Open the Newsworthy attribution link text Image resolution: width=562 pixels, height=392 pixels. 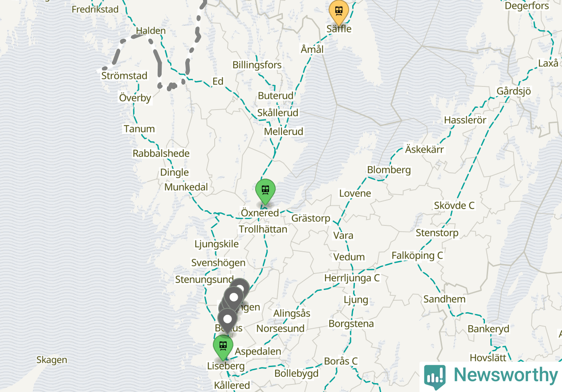click(x=505, y=376)
